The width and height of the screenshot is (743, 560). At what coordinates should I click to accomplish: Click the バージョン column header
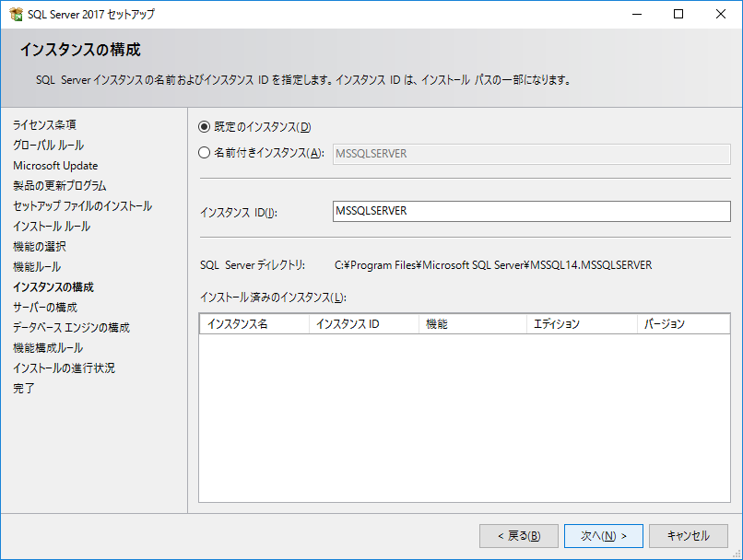(x=684, y=324)
